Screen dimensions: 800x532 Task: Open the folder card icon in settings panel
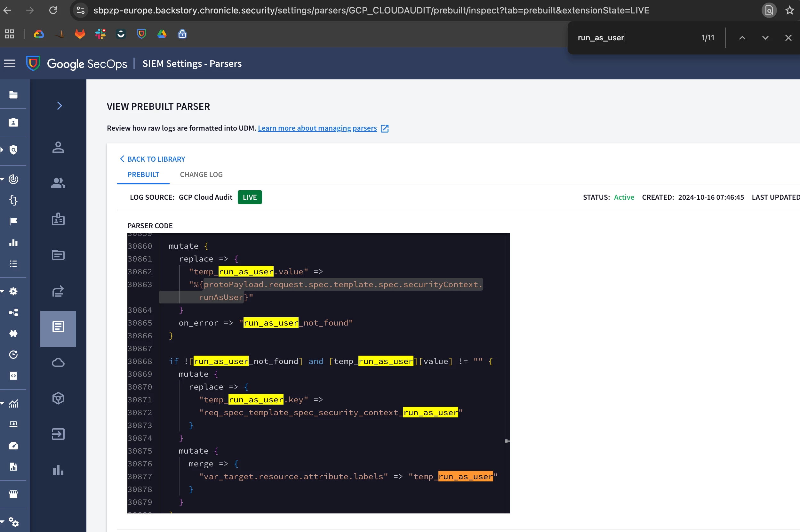point(58,255)
